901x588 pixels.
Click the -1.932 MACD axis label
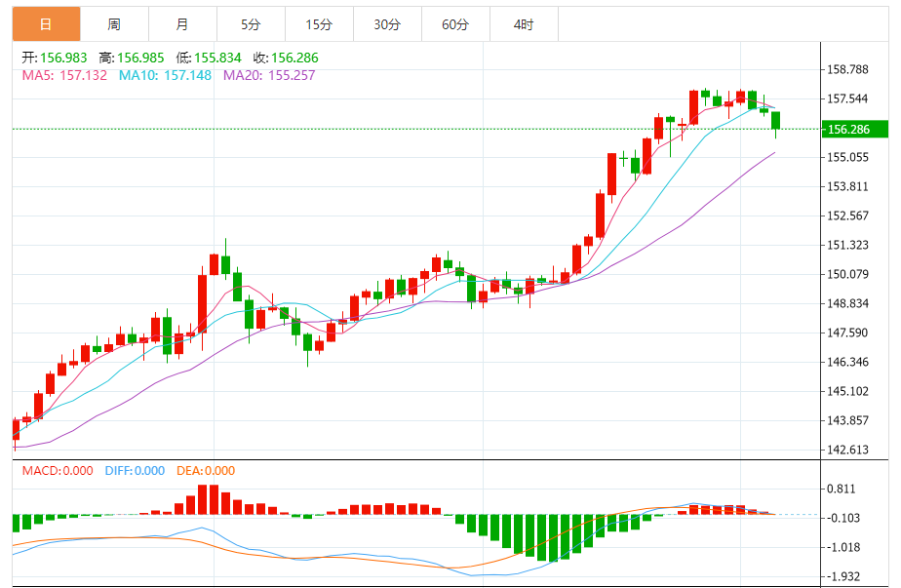[842, 576]
